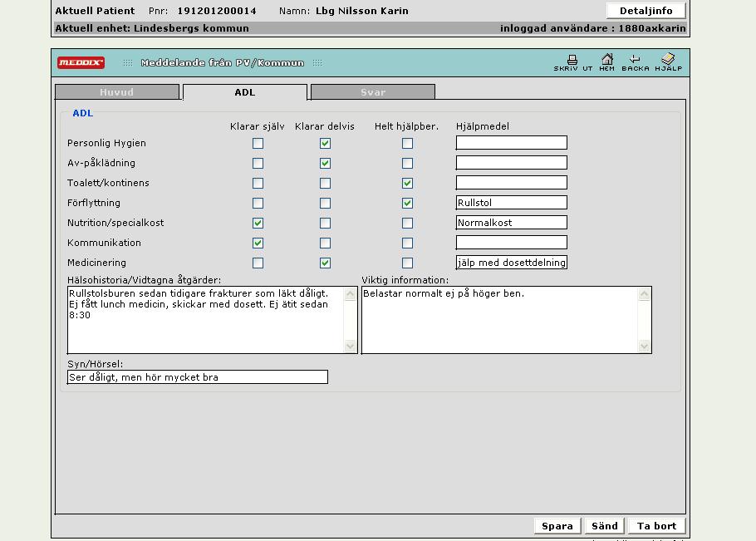Check Klarar delvis for Förflyttning

click(x=325, y=203)
